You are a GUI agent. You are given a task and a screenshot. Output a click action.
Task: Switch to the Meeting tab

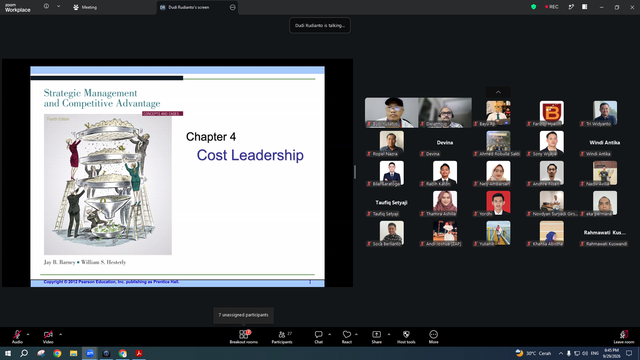point(85,7)
